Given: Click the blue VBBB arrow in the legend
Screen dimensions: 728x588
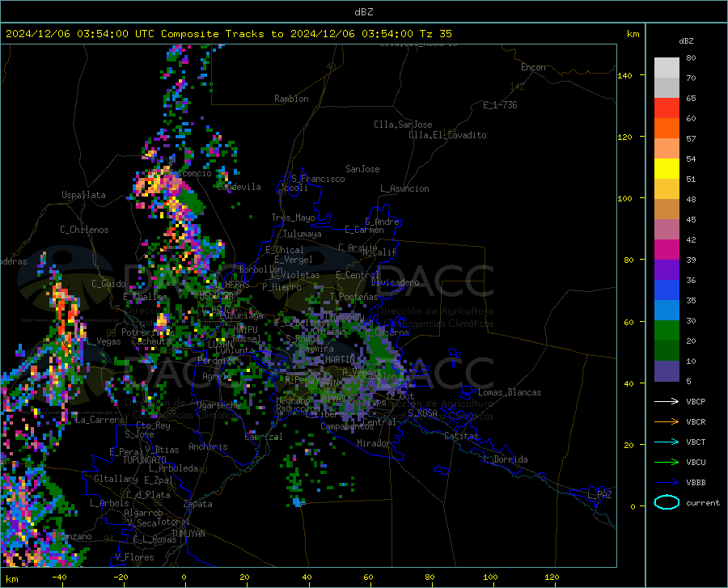Looking at the screenshot, I should click(x=667, y=483).
